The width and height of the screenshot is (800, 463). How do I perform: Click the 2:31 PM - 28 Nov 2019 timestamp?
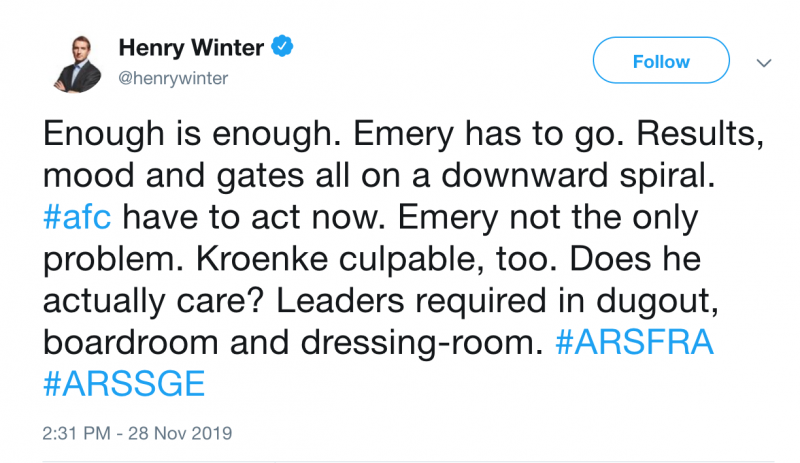click(x=138, y=435)
